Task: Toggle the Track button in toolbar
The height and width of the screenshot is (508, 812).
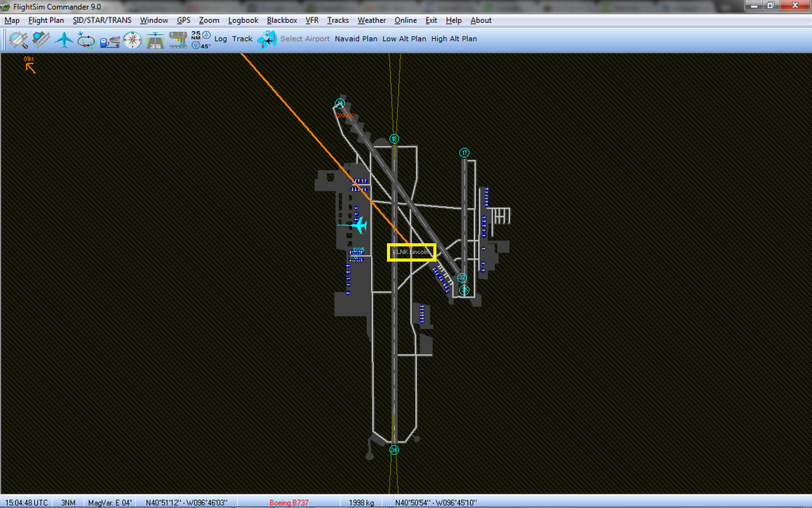Action: point(242,39)
